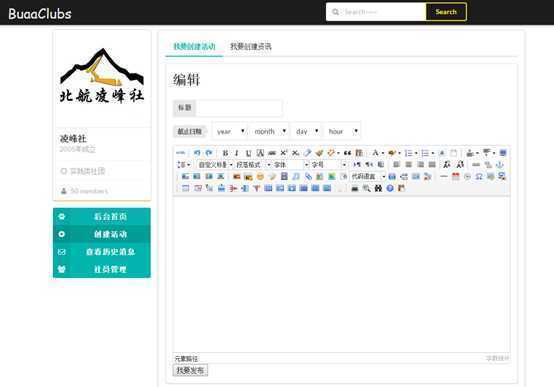Toggle full justify alignment
This screenshot has width=554, height=387.
[432, 165]
